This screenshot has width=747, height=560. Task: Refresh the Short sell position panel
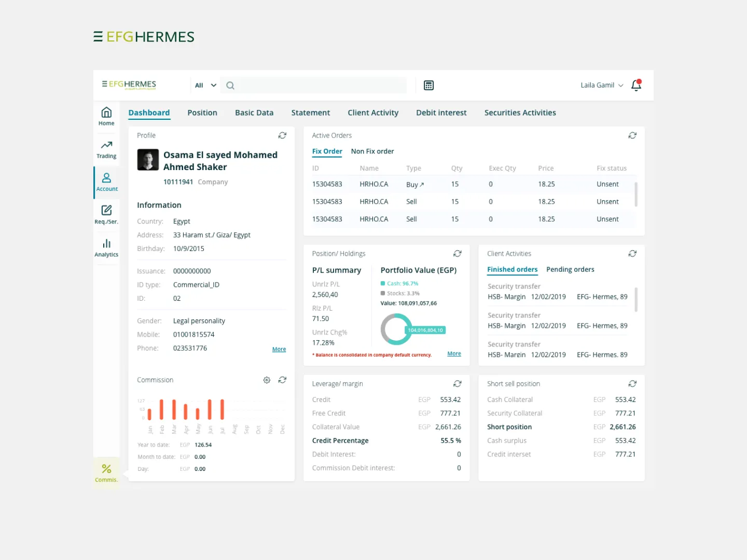pyautogui.click(x=632, y=384)
